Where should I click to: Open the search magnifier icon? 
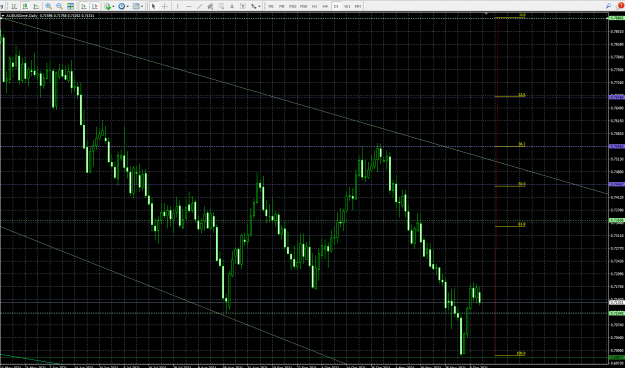608,6
